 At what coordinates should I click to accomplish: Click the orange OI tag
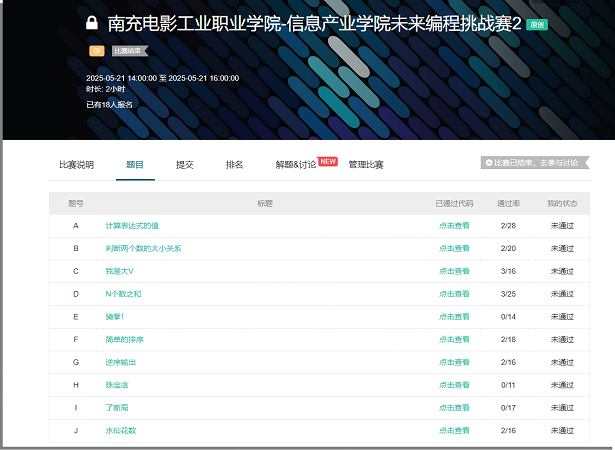point(97,51)
